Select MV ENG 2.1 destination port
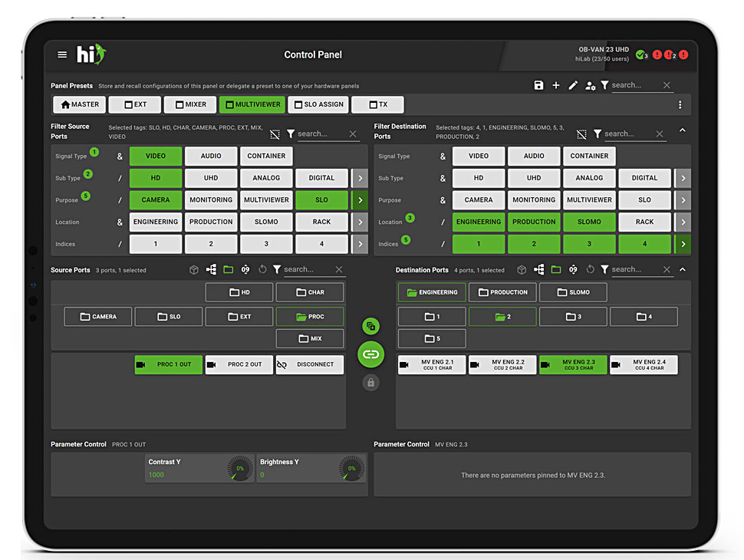744x560 pixels. pos(432,364)
